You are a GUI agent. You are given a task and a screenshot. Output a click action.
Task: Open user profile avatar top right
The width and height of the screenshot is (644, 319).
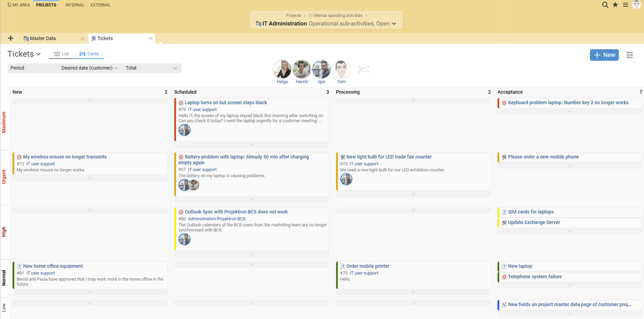point(637,5)
